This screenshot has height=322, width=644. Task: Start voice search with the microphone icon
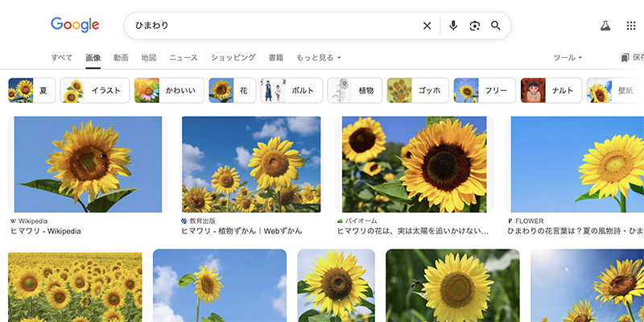[453, 26]
